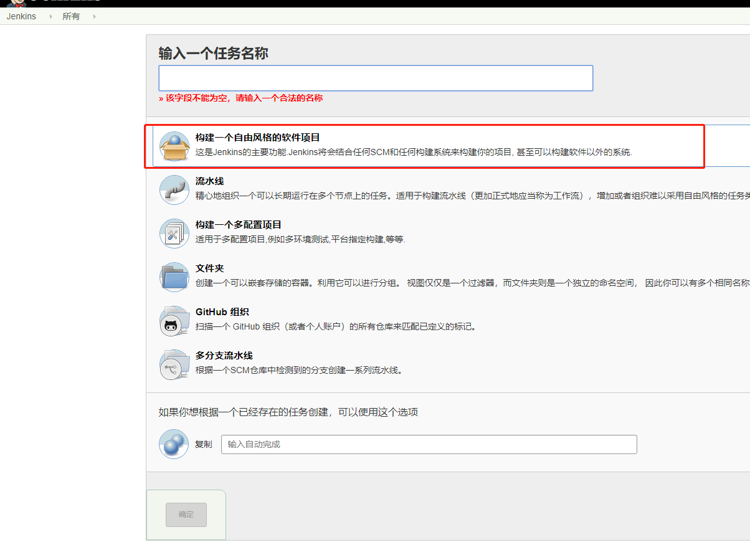
Task: Select the 构建一个多配置项目 tools icon
Action: point(174,234)
